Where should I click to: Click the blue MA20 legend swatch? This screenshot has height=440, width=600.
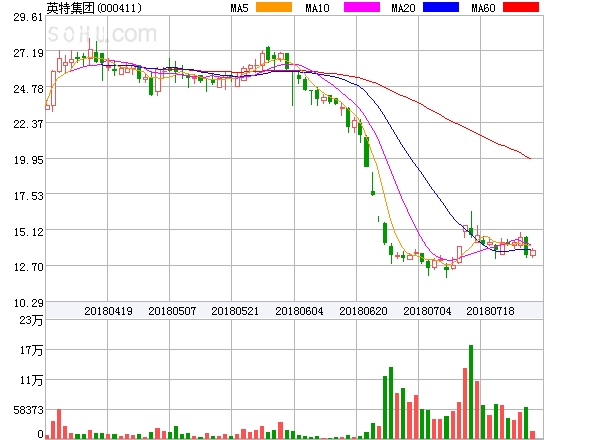pos(441,7)
